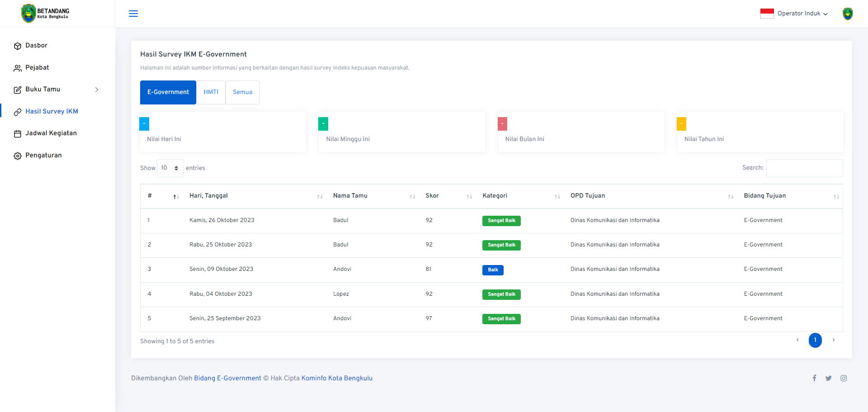Open the Operator Induk user dropdown
Screen dimensions: 868x412
tap(802, 14)
